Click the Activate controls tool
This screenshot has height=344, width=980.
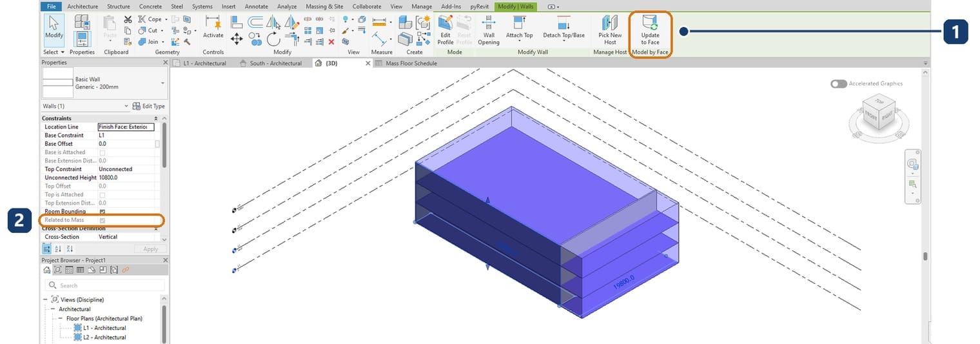pos(213,26)
